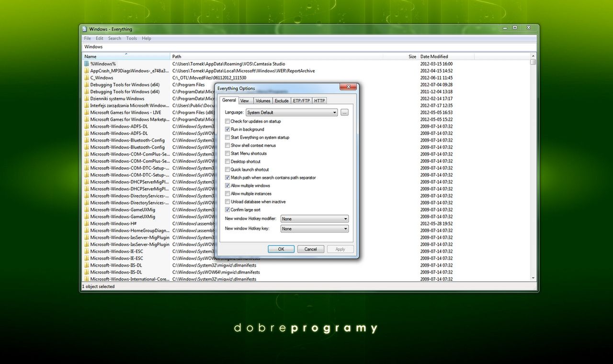Click folder icon of Microsoft-Windows-International-Core row
The width and height of the screenshot is (613, 364).
[87, 279]
